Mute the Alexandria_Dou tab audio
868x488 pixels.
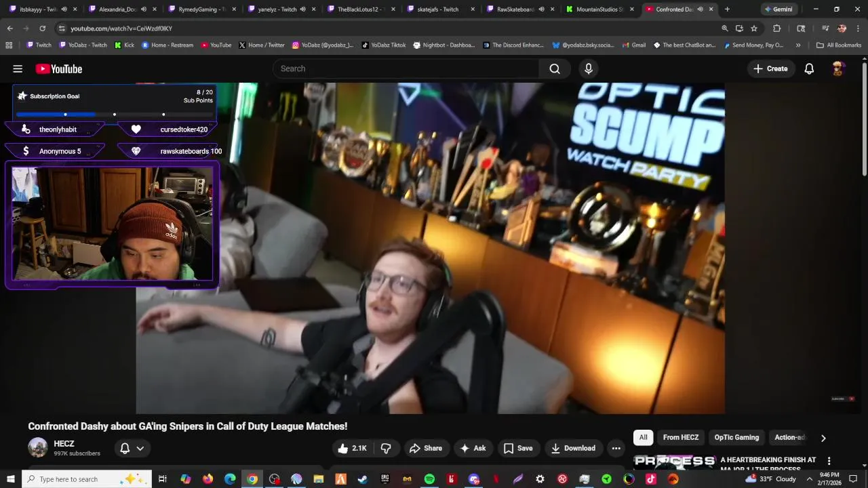143,9
